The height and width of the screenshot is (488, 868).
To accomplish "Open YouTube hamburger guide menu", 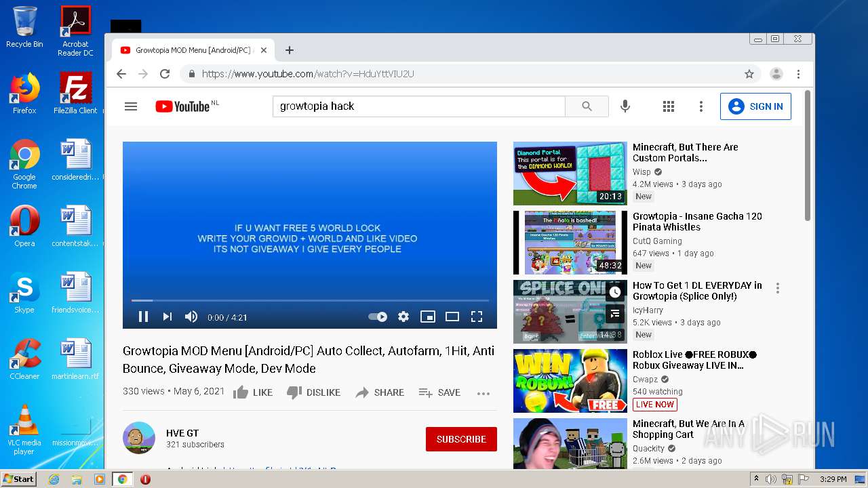I will tap(131, 106).
